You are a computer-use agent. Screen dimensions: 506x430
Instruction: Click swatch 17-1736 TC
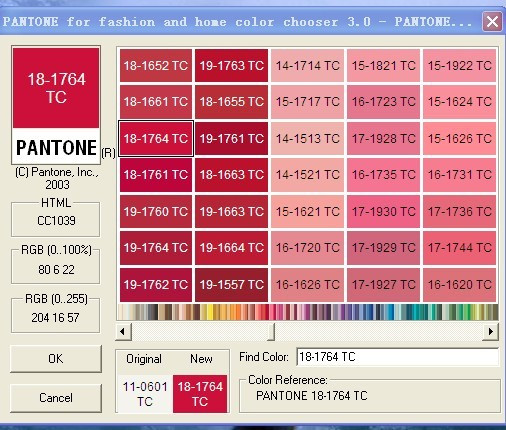459,211
